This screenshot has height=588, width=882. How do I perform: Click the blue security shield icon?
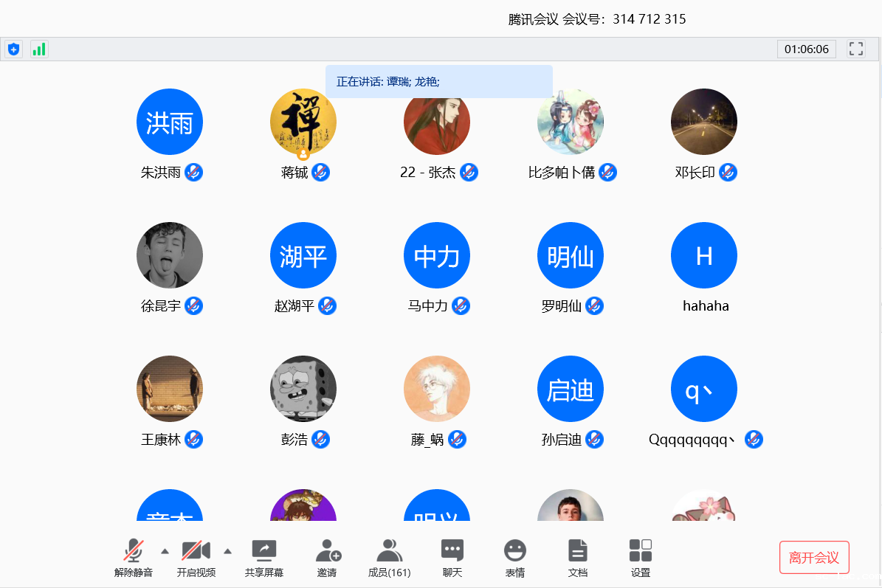[13, 49]
